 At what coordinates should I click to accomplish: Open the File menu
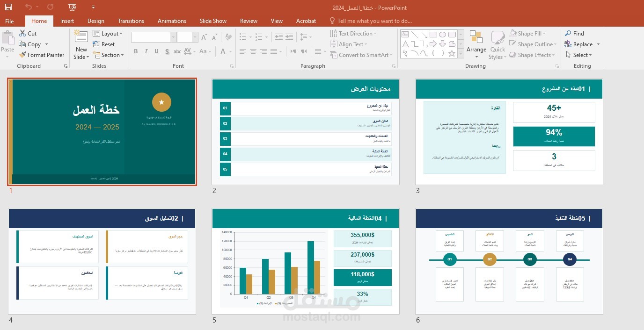(9, 21)
